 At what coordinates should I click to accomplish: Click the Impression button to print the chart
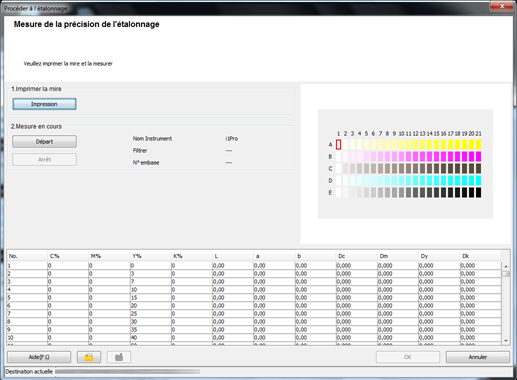tap(44, 104)
